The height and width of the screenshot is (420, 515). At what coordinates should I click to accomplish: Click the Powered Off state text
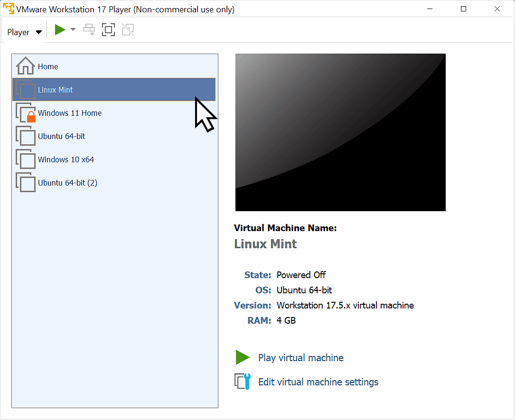(301, 275)
